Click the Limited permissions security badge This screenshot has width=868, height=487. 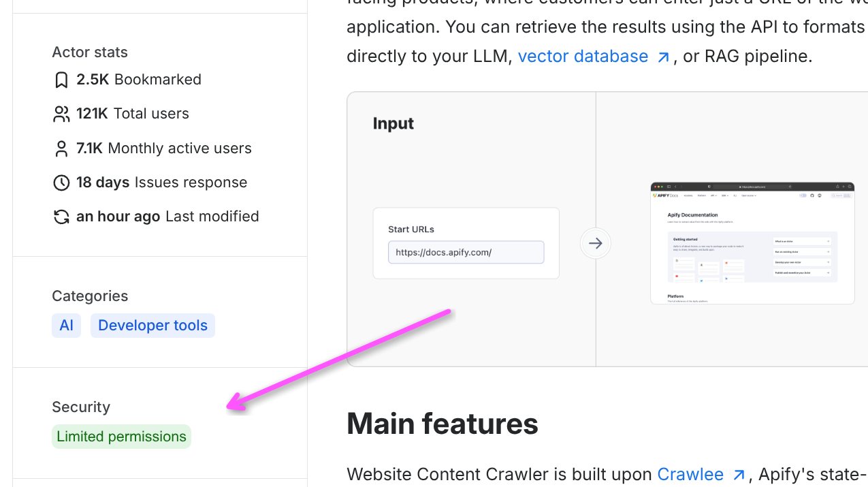coord(121,437)
